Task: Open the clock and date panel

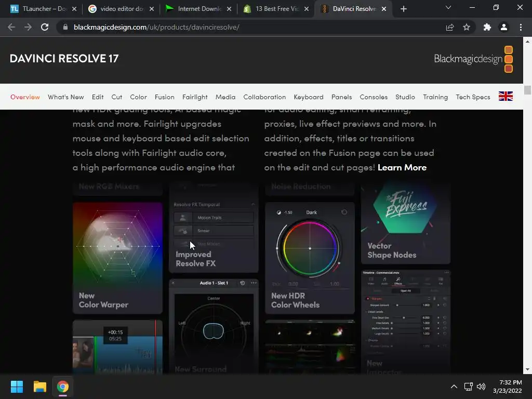Action: point(508,387)
